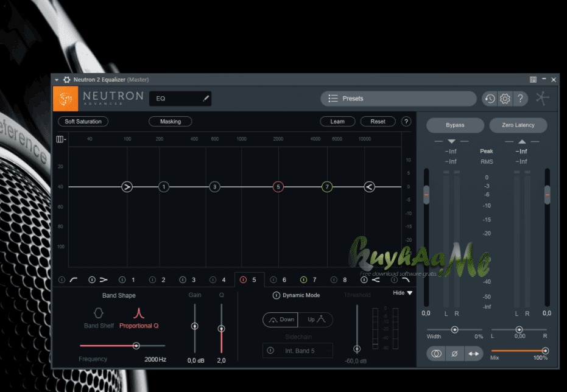Click the output meter up triangle
567x392 pixels.
point(522,141)
